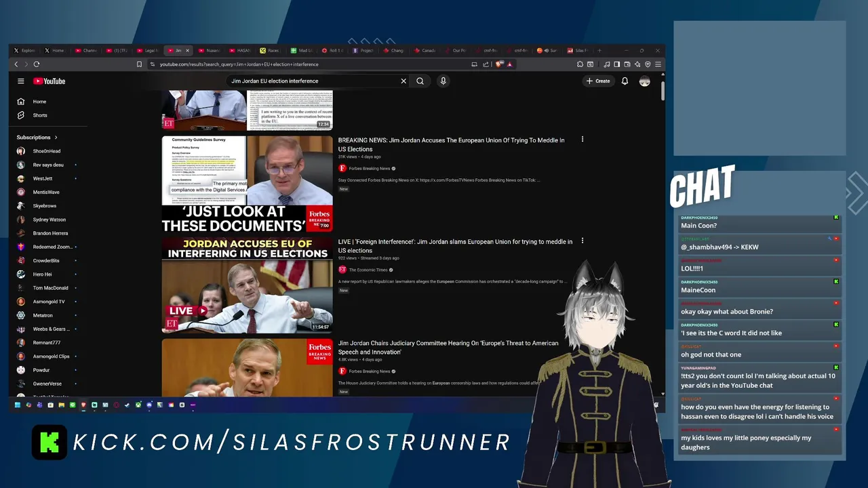Switch to the 'Project' browser tab

click(363, 50)
